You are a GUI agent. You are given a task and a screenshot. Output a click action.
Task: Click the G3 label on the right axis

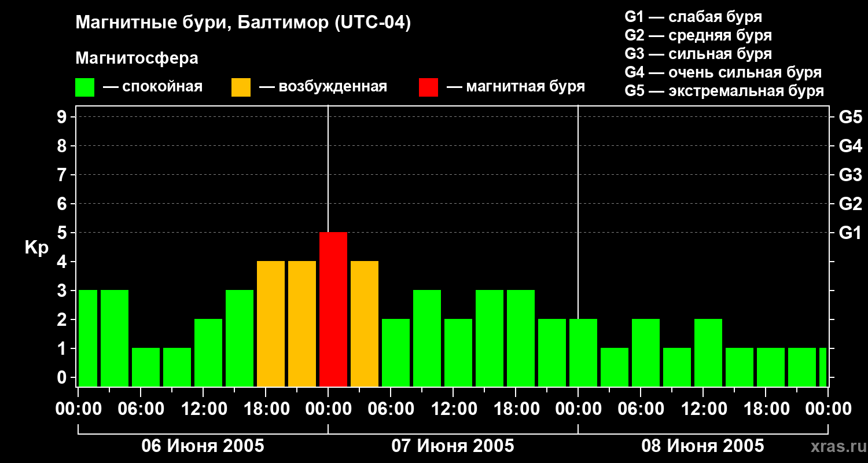pos(850,175)
